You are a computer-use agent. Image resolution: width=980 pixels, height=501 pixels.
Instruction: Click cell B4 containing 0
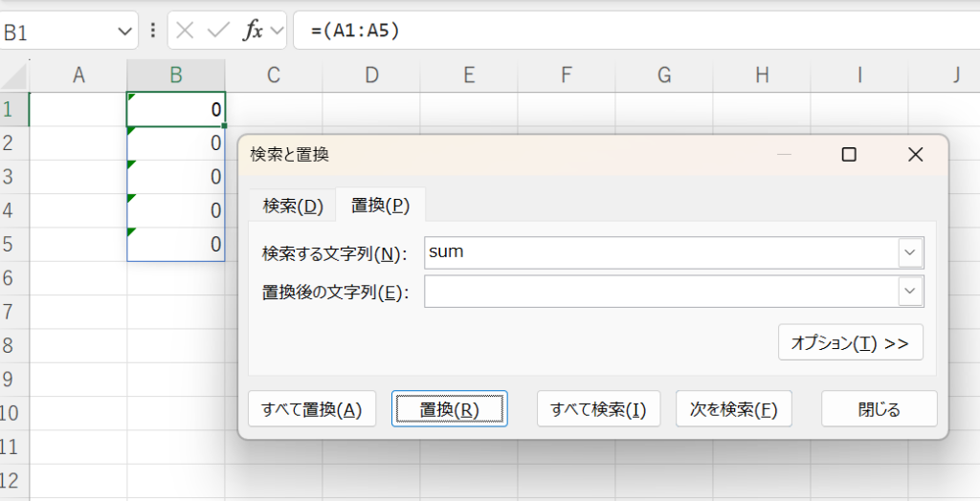[x=176, y=210]
